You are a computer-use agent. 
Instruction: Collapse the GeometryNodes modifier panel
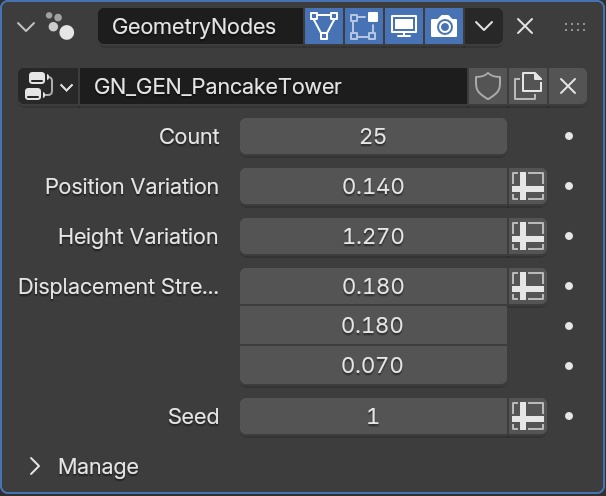pos(26,27)
